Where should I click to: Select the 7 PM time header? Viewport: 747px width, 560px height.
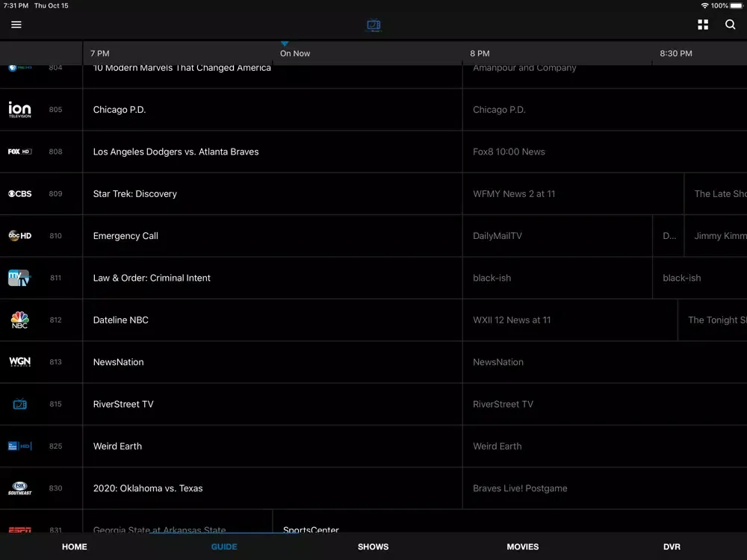pyautogui.click(x=99, y=53)
